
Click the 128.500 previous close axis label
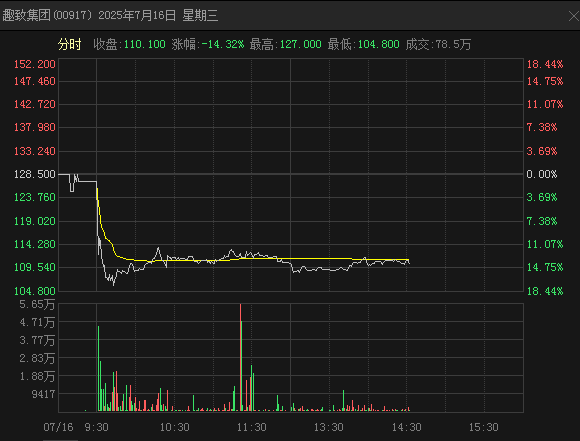tap(35, 174)
